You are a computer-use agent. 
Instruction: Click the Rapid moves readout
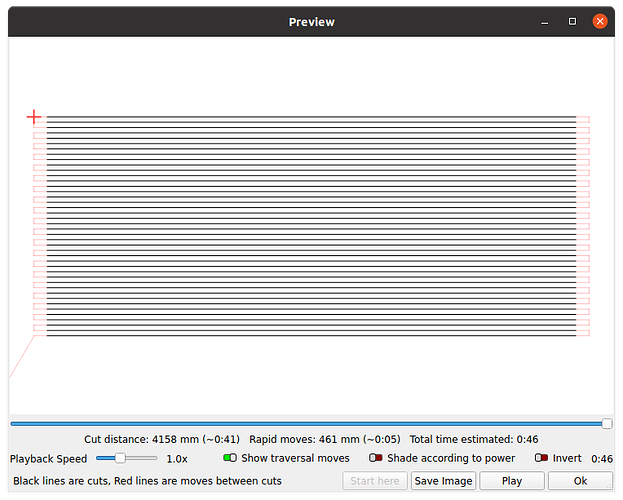[x=324, y=439]
